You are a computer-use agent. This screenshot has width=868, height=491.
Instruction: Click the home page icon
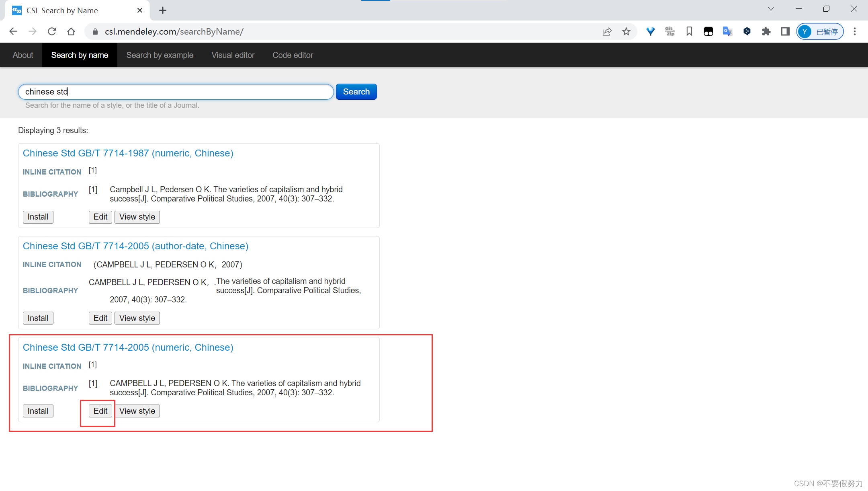[71, 31]
